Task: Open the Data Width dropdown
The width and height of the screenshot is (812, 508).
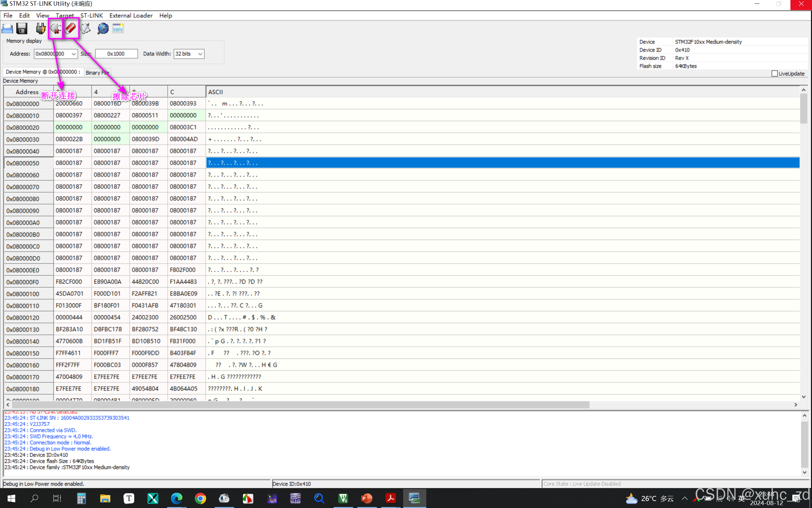Action: (200, 54)
